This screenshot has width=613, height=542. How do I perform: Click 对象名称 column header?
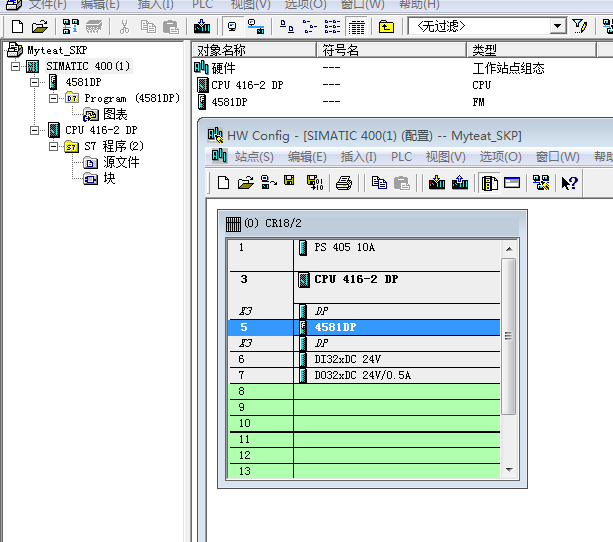click(254, 50)
